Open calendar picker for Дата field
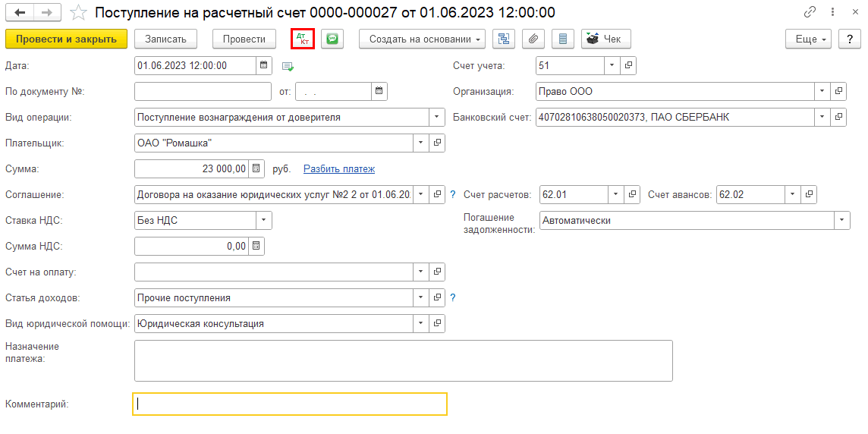Image resolution: width=868 pixels, height=434 pixels. pos(264,66)
